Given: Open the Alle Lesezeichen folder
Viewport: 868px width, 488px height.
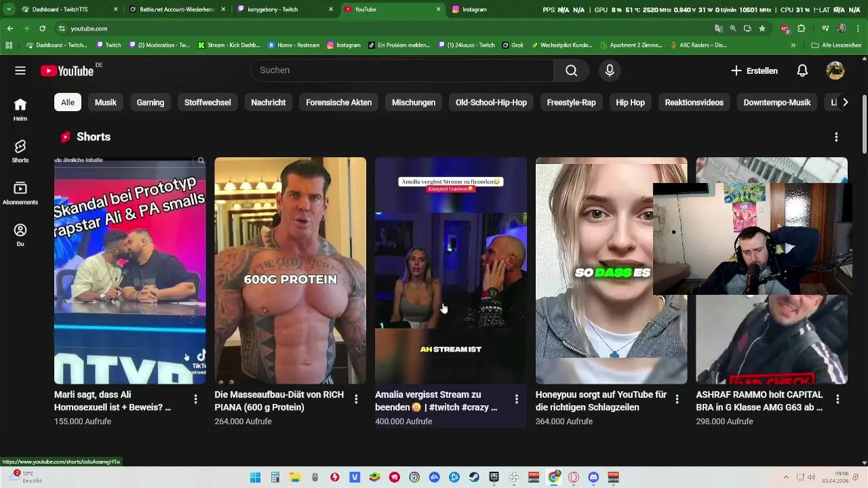Looking at the screenshot, I should point(836,45).
